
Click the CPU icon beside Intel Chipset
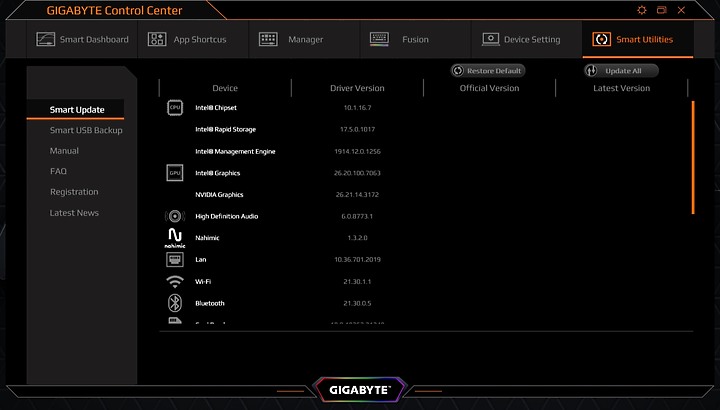coord(175,107)
